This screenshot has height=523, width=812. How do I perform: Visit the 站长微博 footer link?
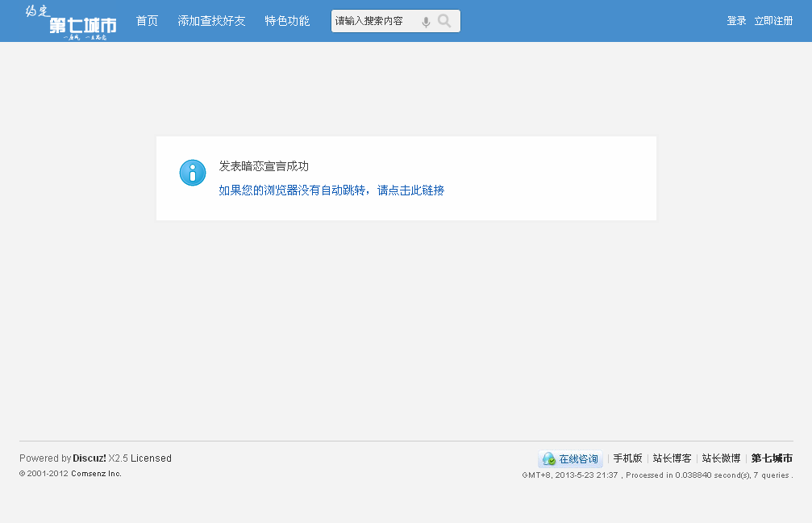coord(721,458)
